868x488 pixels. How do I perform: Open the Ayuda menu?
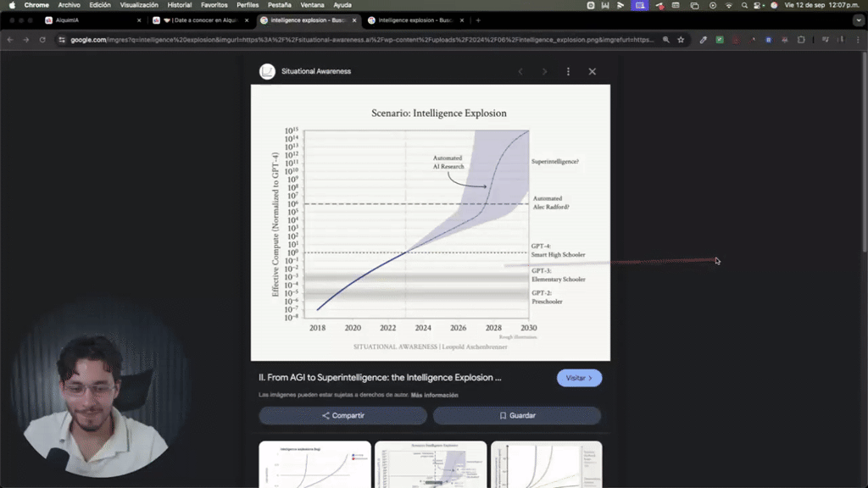click(342, 5)
